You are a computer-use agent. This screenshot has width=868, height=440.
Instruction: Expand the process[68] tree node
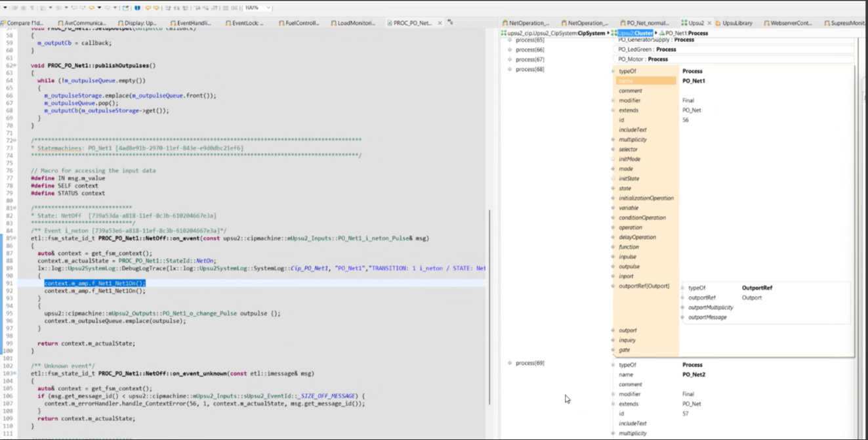(510, 69)
